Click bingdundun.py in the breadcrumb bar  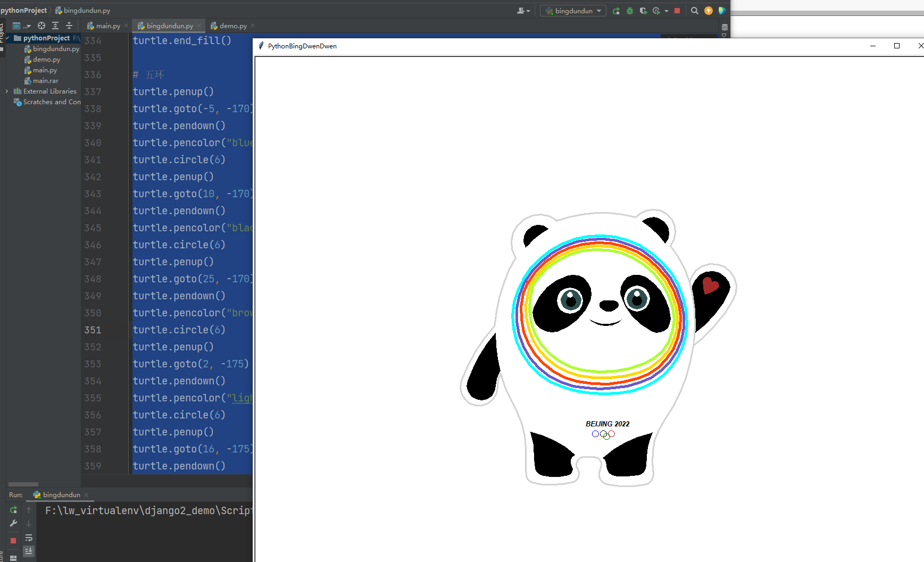point(83,10)
